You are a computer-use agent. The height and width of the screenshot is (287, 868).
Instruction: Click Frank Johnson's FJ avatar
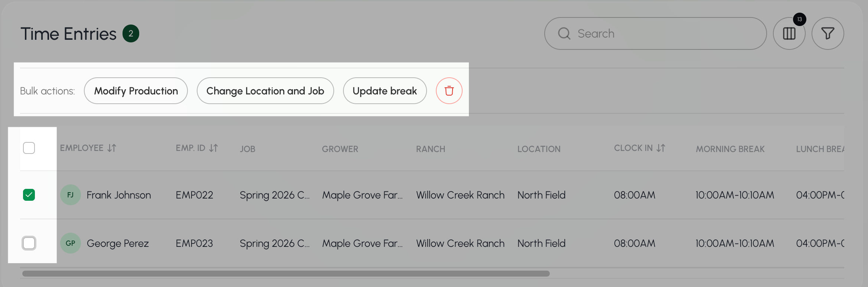point(71,195)
